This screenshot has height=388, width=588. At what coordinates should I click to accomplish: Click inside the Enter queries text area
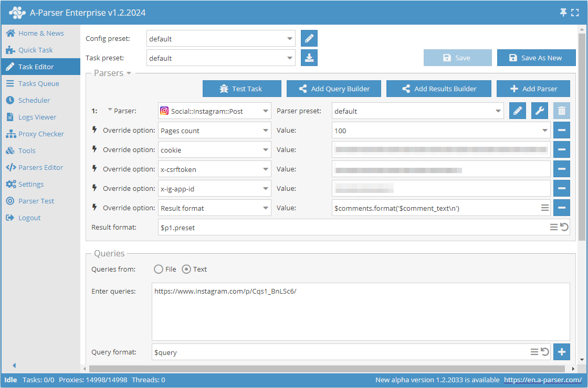pos(361,312)
